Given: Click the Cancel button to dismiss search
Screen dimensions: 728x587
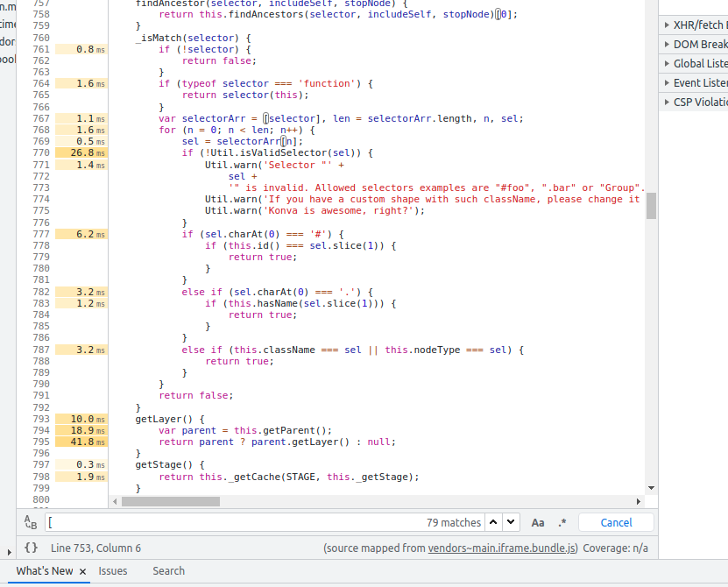Looking at the screenshot, I should [x=616, y=522].
